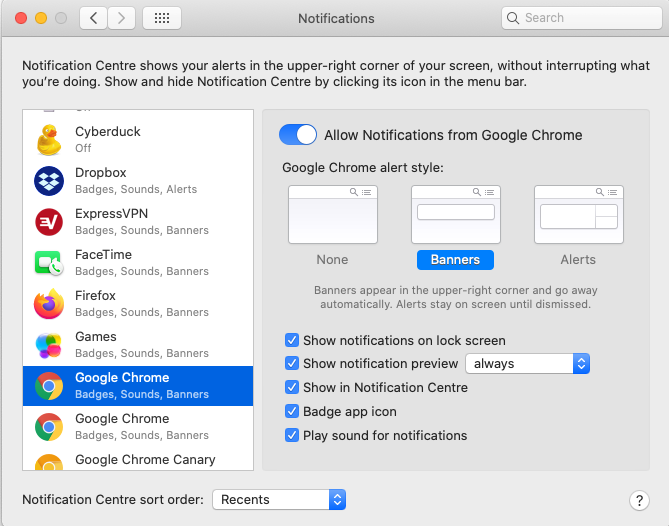The image size is (669, 526).
Task: Click the FaceTime app icon
Action: [49, 263]
